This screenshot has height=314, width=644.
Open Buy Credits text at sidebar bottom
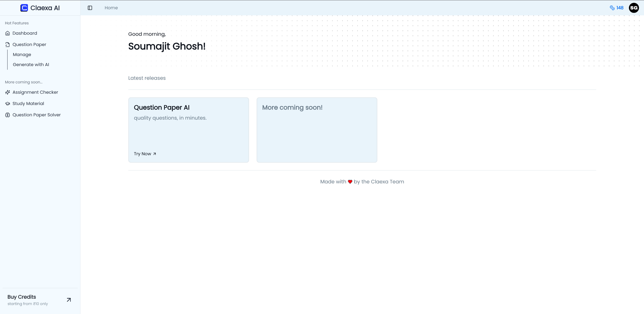22,297
